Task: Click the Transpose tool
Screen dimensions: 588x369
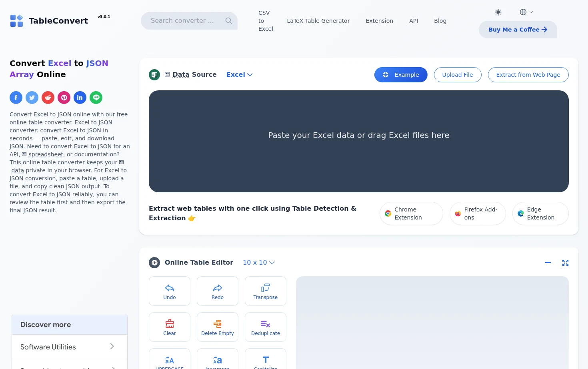Action: [266, 291]
